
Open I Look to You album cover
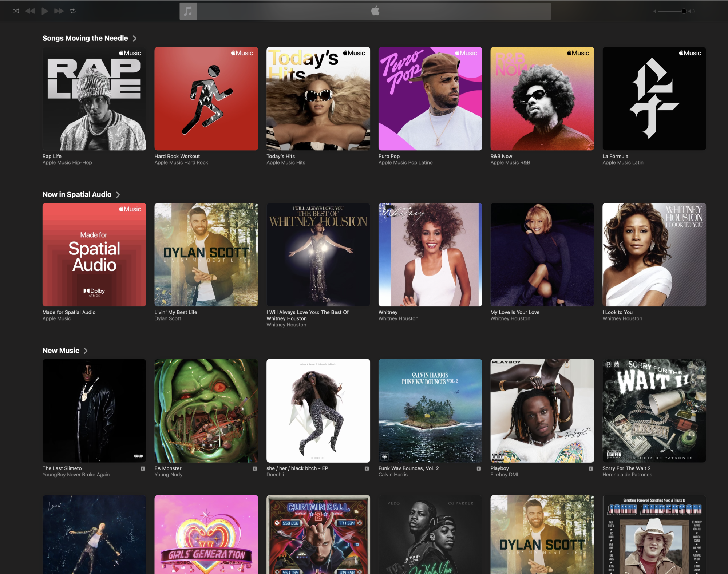tap(654, 255)
